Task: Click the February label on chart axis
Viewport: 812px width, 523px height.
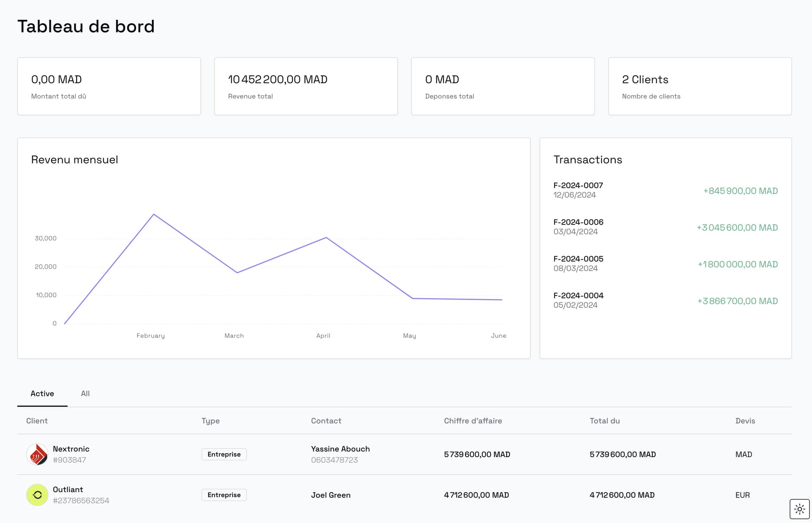Action: pyautogui.click(x=151, y=336)
